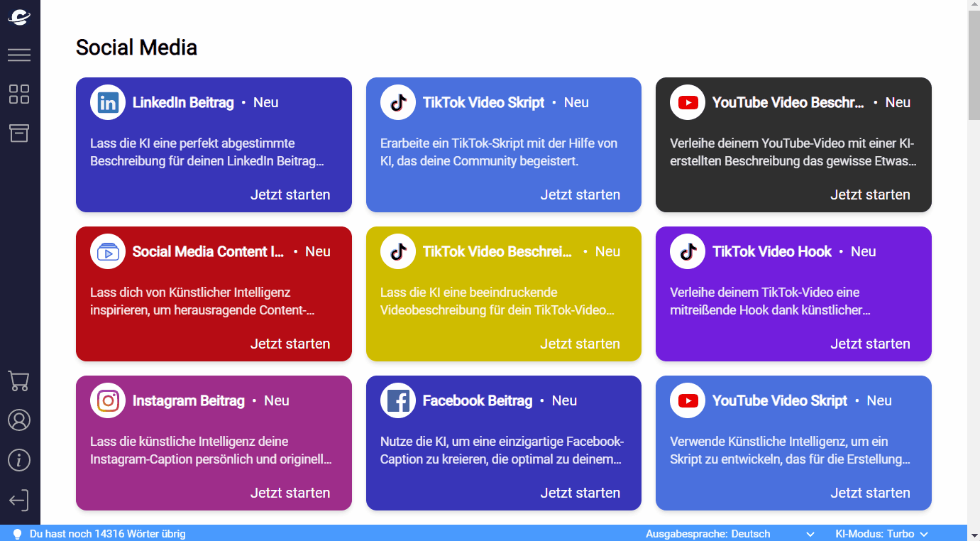Start the LinkedIn Beitrag via Jetzt starten
Image resolution: width=980 pixels, height=541 pixels.
coord(290,195)
